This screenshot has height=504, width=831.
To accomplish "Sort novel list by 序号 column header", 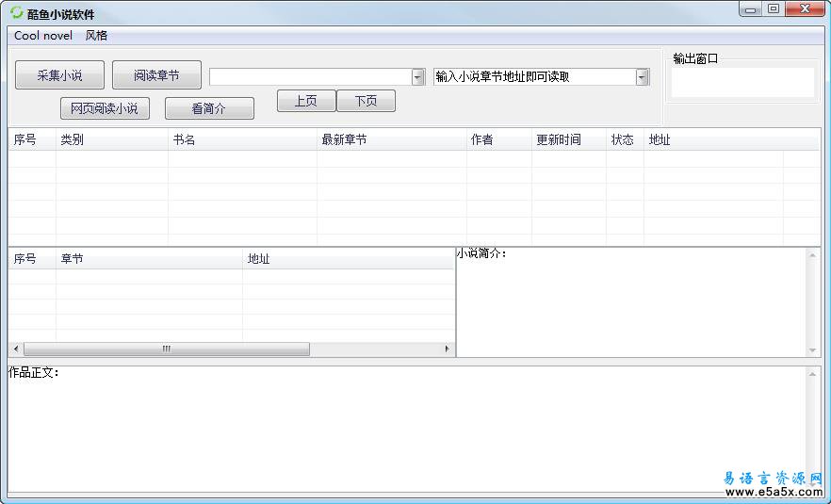I will tap(32, 139).
